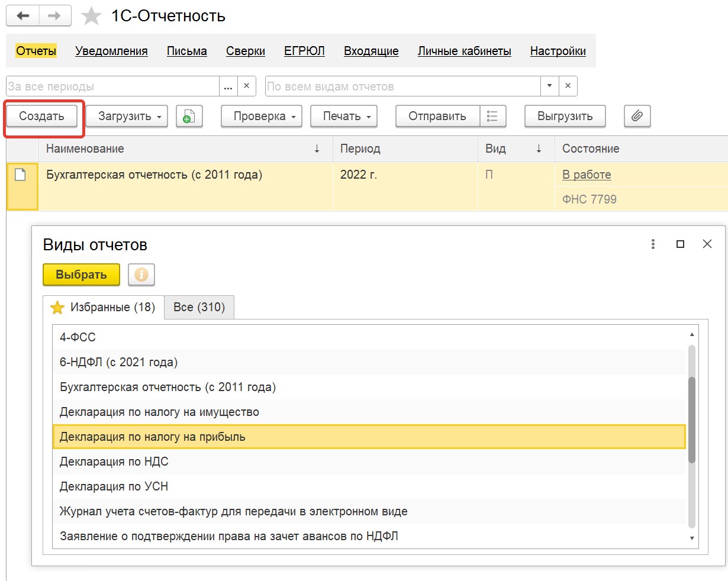Click the document icon in the report row
The image size is (728, 581).
pyautogui.click(x=21, y=175)
